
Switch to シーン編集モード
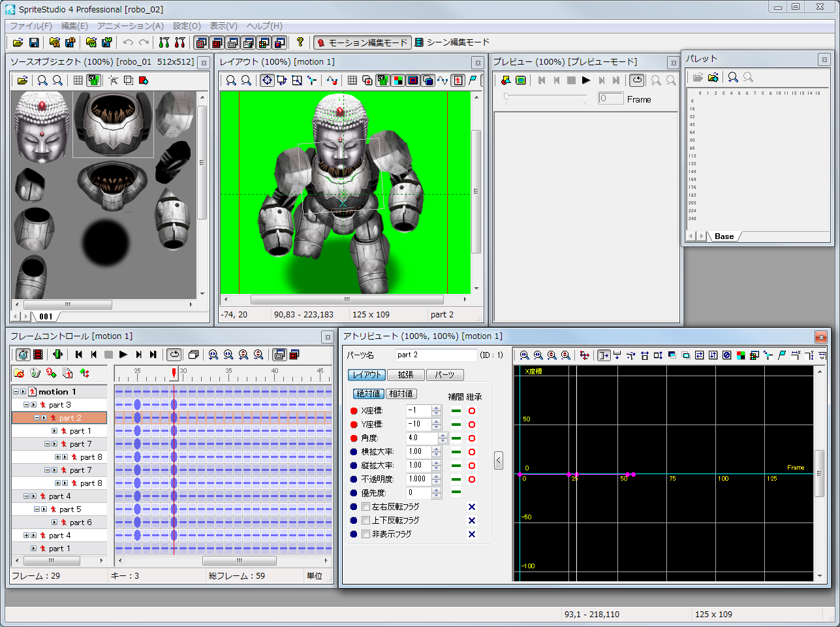coord(452,42)
